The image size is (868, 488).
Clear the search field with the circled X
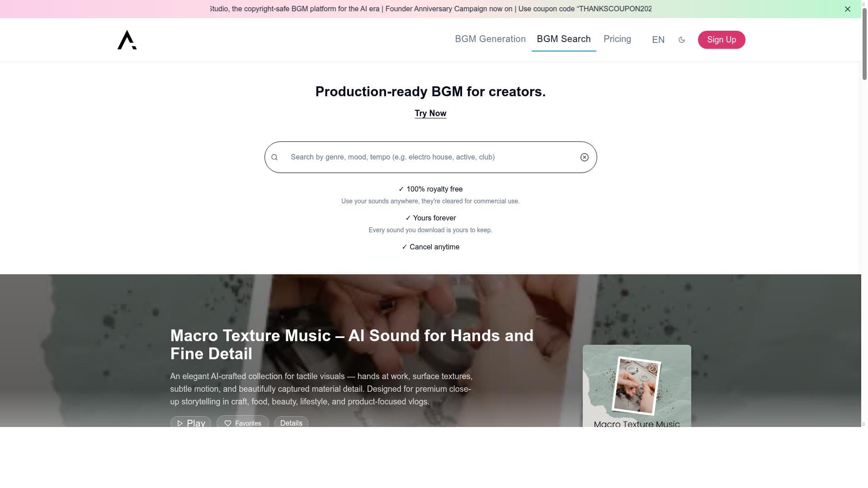coord(585,157)
